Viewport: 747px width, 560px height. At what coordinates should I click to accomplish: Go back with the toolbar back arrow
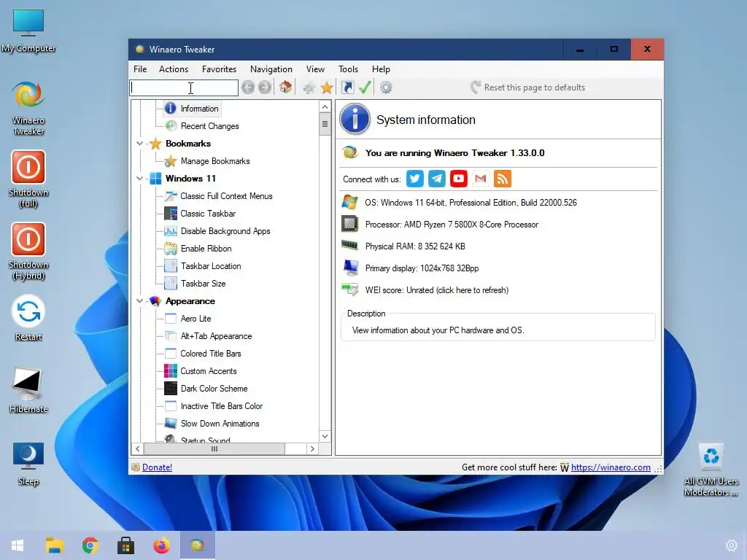point(248,87)
